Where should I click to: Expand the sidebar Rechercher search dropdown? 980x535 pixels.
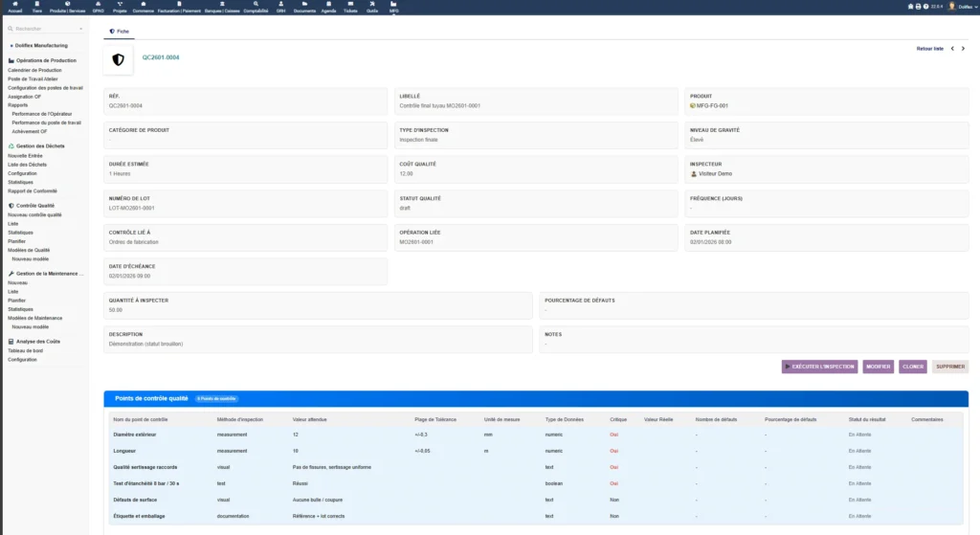pyautogui.click(x=83, y=29)
